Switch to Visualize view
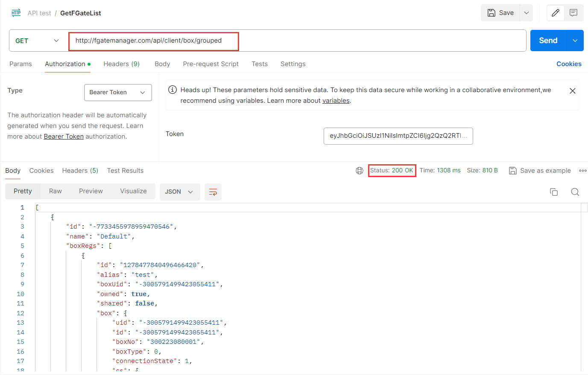 pos(133,191)
